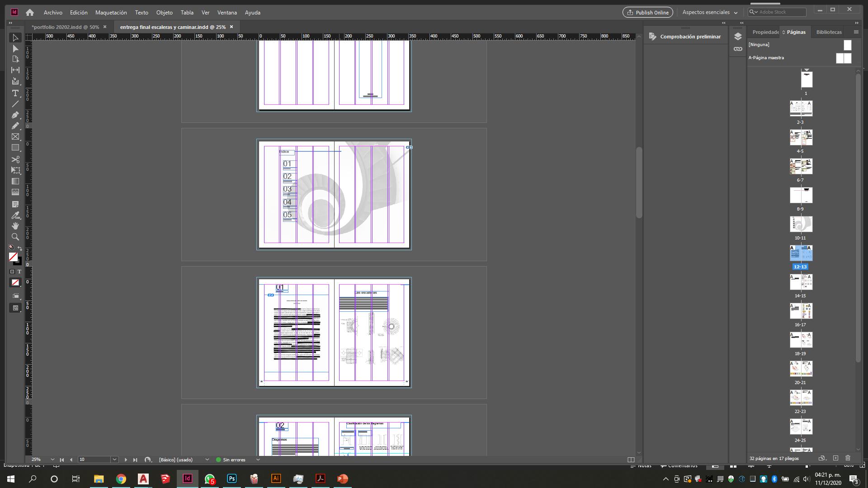The image size is (868, 488).
Task: Select the Scissors tool
Action: tap(15, 159)
